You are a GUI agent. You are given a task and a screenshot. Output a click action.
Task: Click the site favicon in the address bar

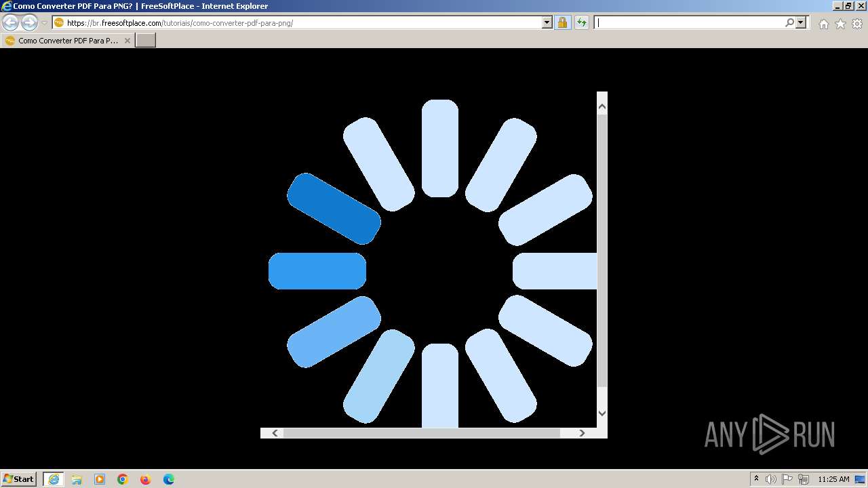click(59, 22)
